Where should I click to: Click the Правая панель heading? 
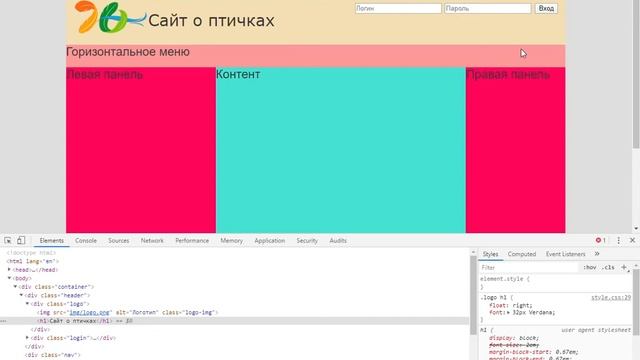point(508,74)
